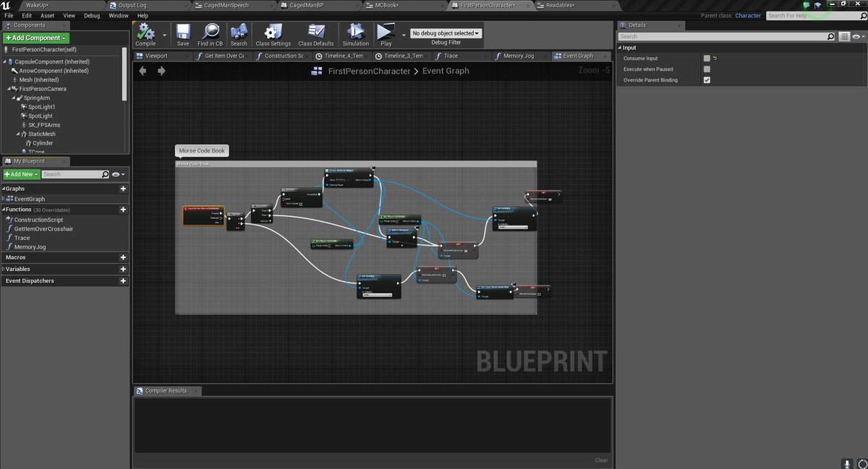The image size is (868, 469).
Task: Uncheck Override Parent Binding
Action: (x=707, y=80)
